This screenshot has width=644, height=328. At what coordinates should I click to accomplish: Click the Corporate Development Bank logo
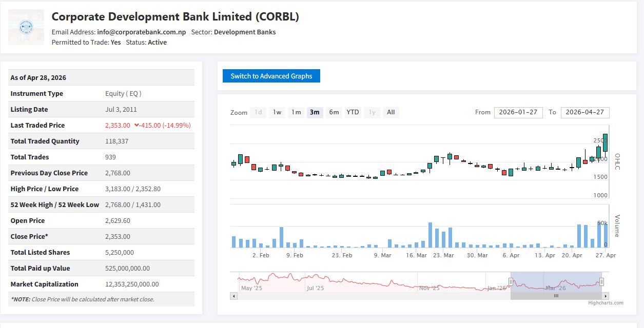[x=26, y=27]
